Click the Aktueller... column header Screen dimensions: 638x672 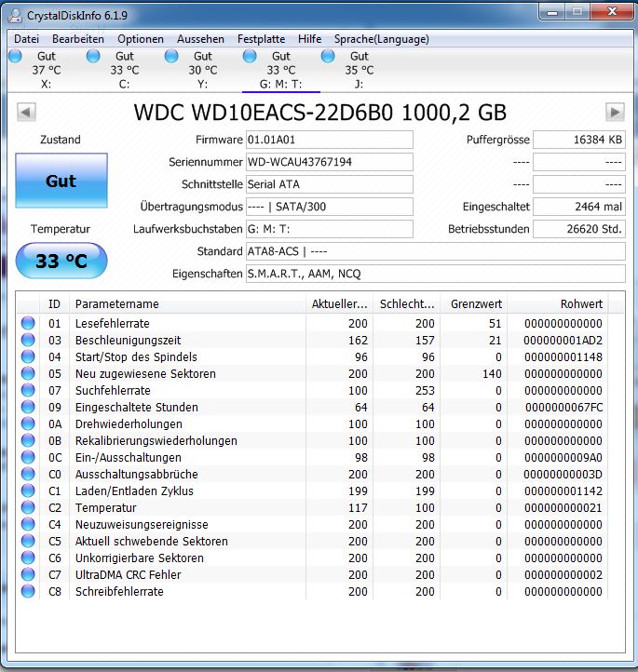pos(340,303)
